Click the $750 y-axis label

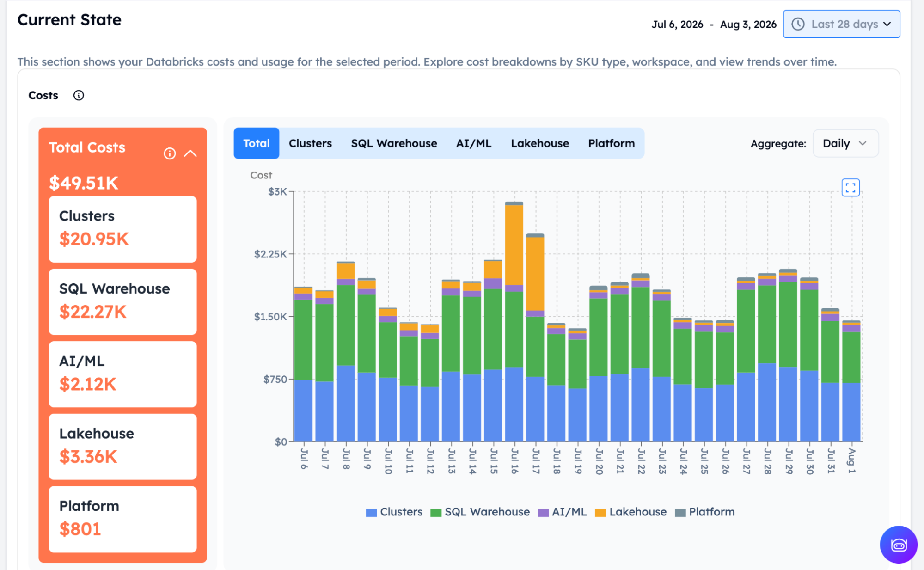pyautogui.click(x=275, y=379)
